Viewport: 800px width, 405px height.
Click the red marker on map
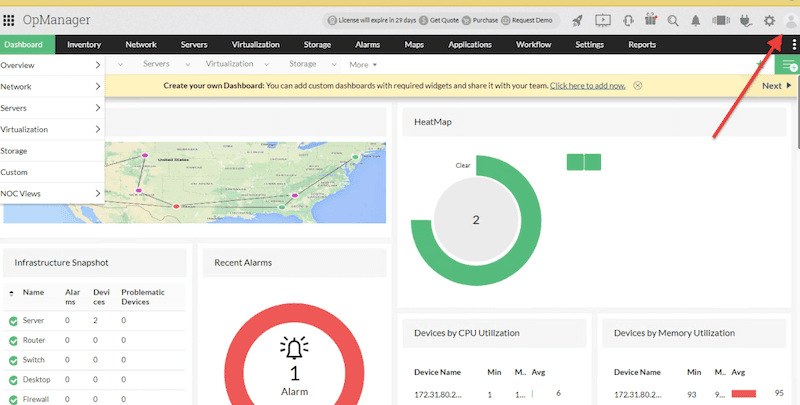pos(176,206)
